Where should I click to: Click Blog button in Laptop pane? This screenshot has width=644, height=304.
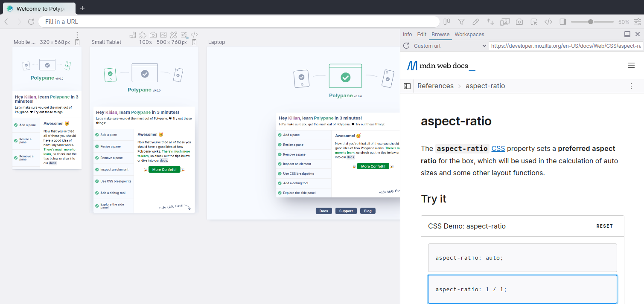click(x=368, y=211)
